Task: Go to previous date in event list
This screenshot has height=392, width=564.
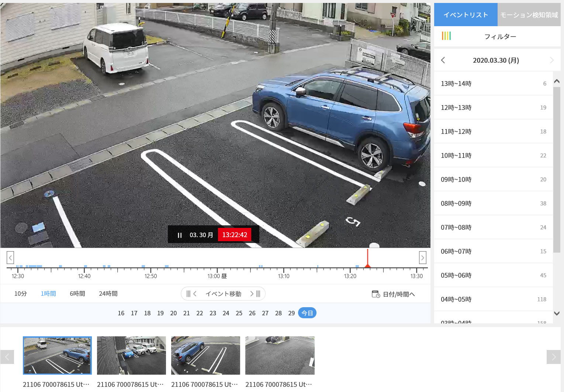Action: click(x=443, y=60)
